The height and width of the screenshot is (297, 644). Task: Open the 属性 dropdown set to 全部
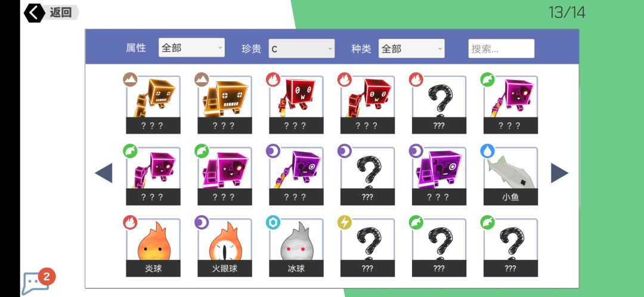tap(191, 48)
